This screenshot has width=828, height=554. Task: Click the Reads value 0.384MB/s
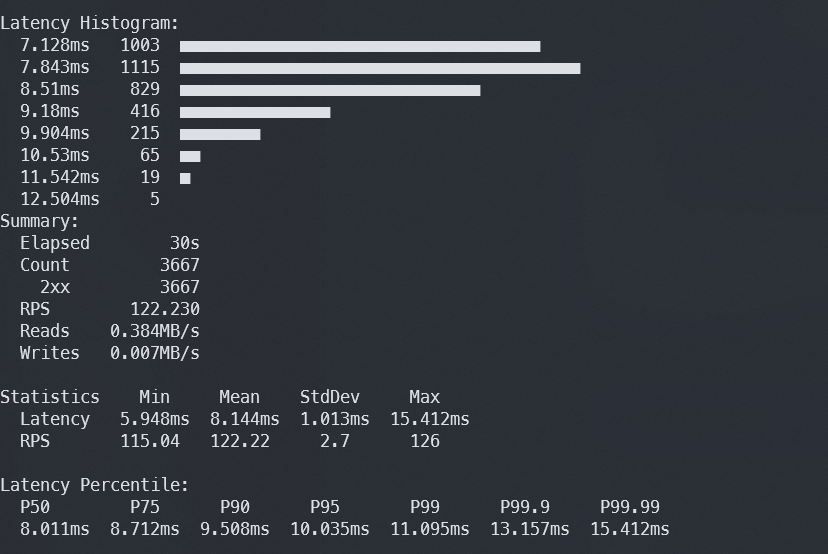tap(155, 331)
